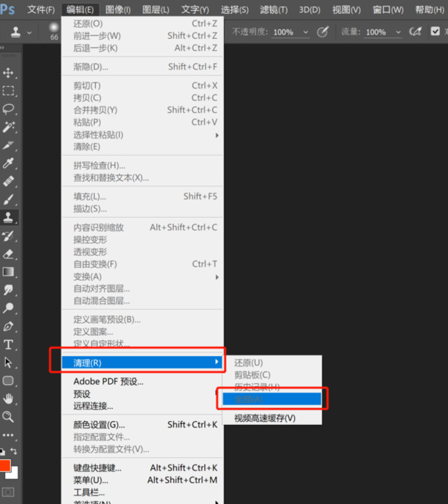Select the Rectangular Marquee tool
The image size is (448, 504).
[8, 91]
